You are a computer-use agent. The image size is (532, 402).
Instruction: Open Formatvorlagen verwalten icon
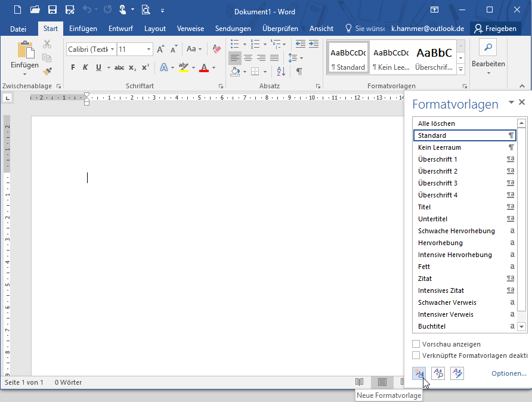tap(457, 373)
